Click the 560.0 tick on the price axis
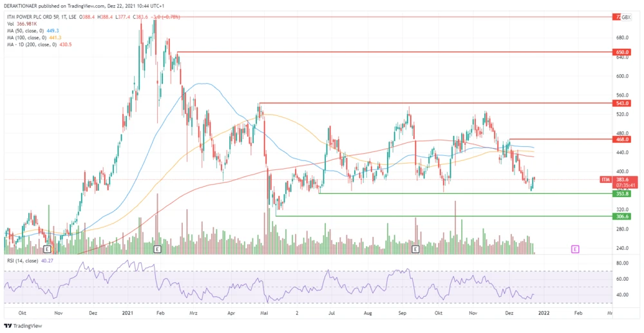Screen dimensions: 644x333 (621, 95)
